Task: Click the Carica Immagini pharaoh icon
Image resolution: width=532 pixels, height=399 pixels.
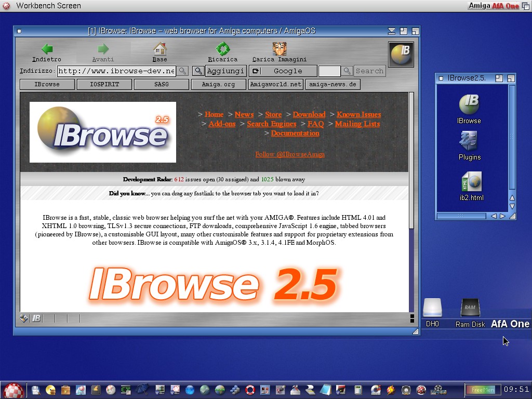Action: (x=280, y=49)
